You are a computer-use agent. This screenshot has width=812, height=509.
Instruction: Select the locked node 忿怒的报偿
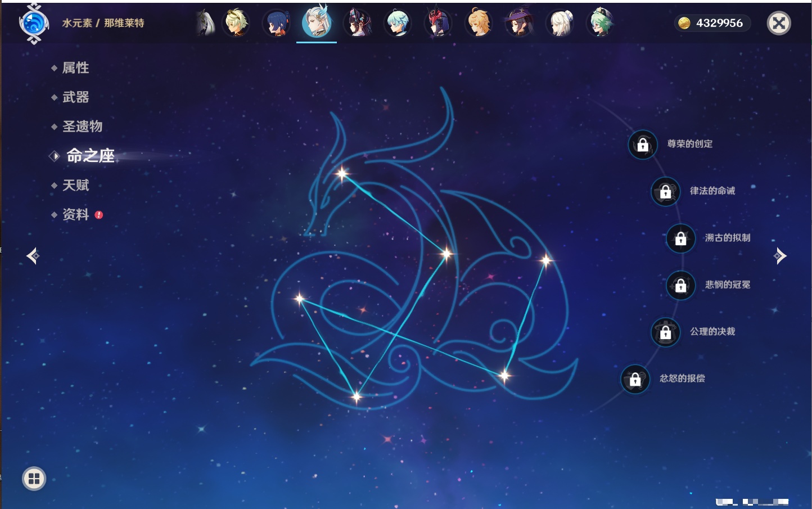tap(635, 379)
